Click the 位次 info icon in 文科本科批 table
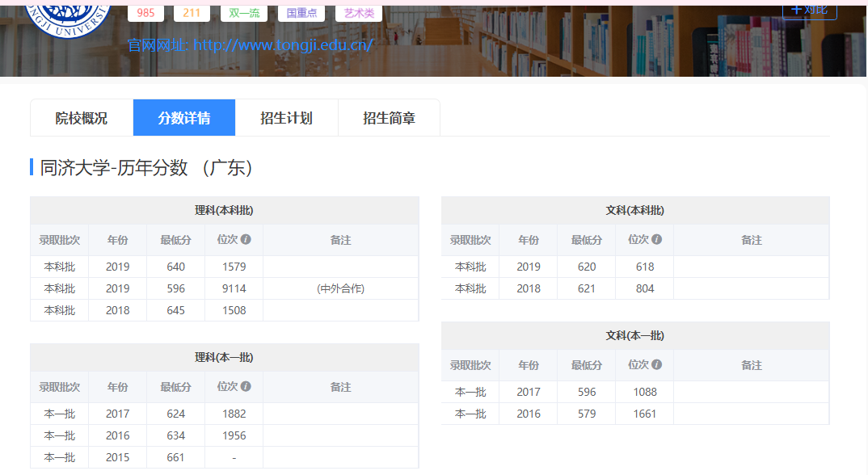 [x=656, y=240]
